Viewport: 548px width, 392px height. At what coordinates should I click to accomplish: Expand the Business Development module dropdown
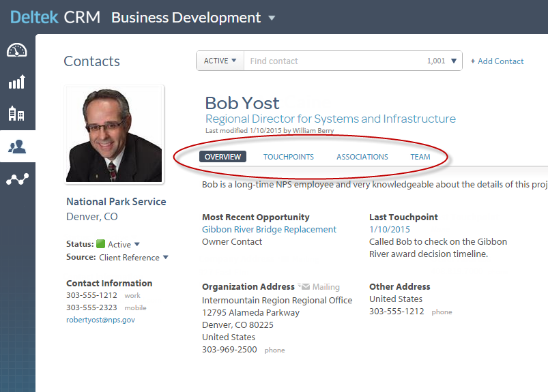(272, 18)
